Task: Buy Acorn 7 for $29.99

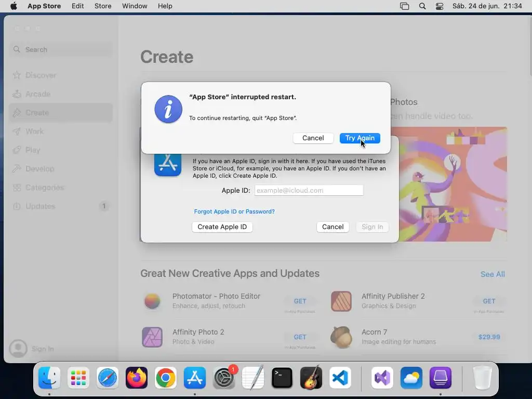Action: (x=489, y=337)
